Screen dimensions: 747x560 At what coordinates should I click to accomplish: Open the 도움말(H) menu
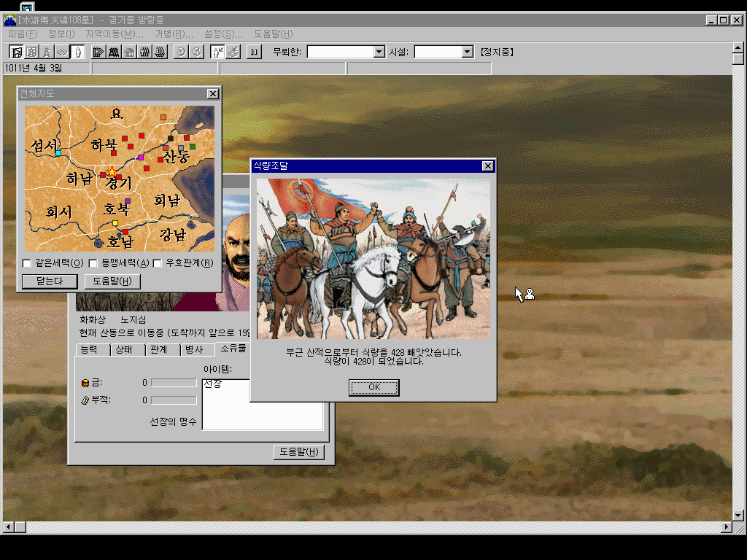click(274, 34)
